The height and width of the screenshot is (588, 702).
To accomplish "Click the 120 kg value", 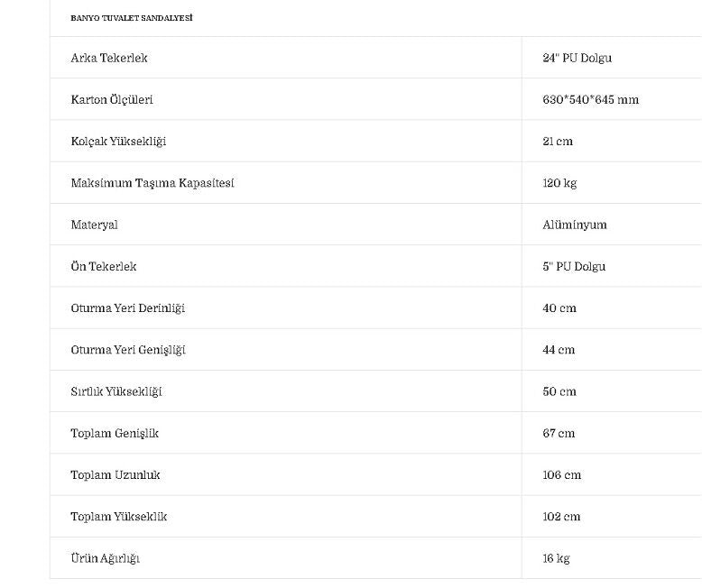I will [559, 183].
